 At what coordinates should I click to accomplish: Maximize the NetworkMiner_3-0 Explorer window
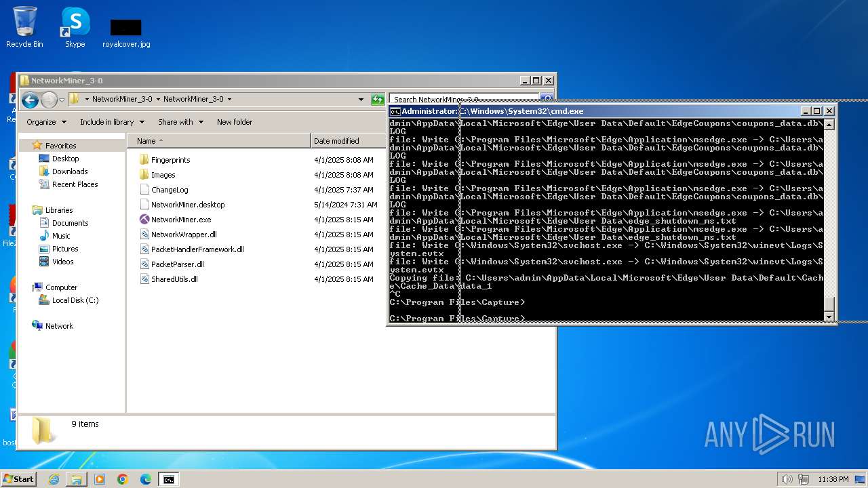click(536, 81)
